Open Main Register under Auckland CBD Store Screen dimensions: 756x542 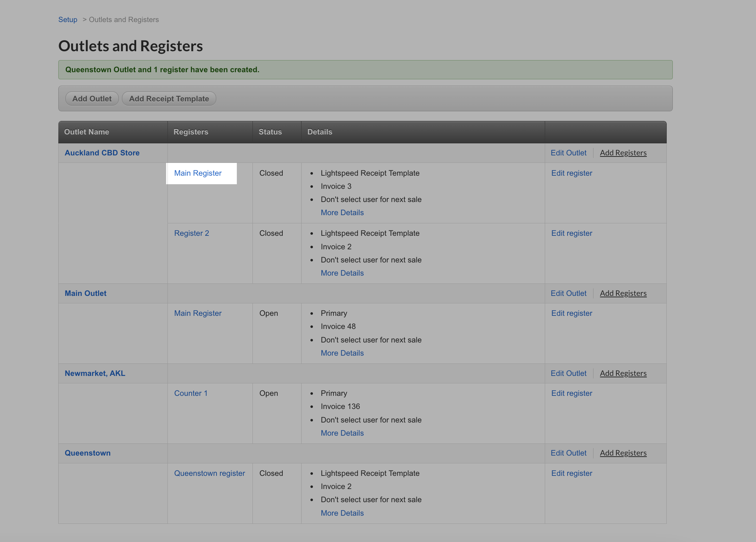198,173
